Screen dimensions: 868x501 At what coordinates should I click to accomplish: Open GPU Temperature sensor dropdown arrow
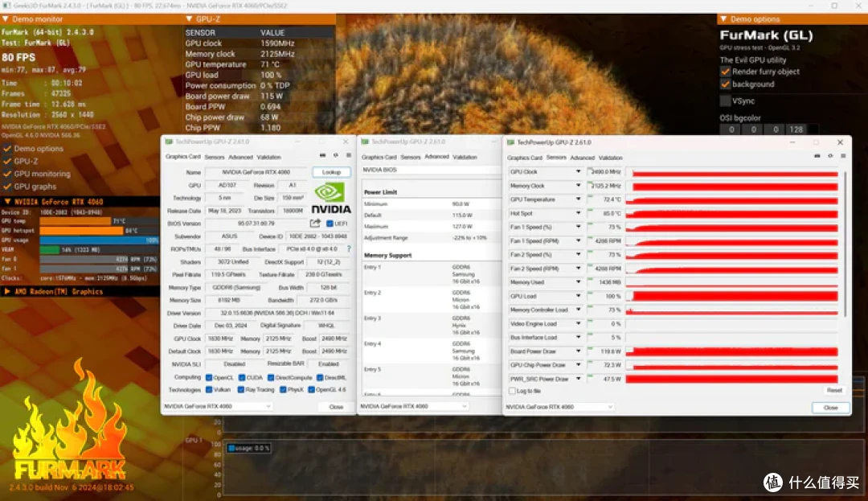tap(578, 199)
